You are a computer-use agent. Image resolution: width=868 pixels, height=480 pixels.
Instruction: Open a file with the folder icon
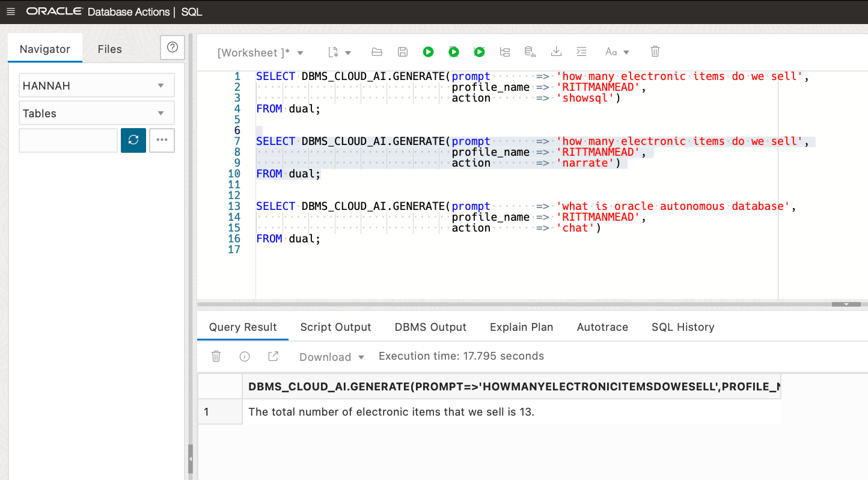pyautogui.click(x=377, y=52)
